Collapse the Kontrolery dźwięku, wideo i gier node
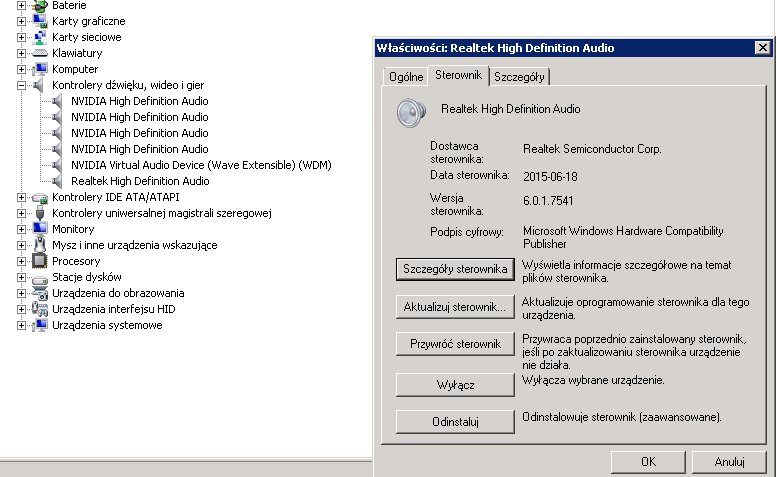 tap(21, 85)
